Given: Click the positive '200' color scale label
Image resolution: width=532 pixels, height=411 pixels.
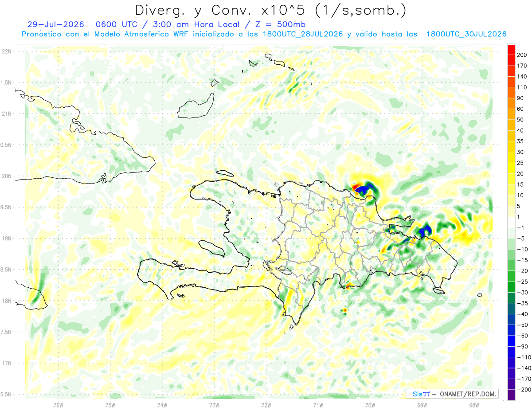Looking at the screenshot, I should [x=522, y=55].
